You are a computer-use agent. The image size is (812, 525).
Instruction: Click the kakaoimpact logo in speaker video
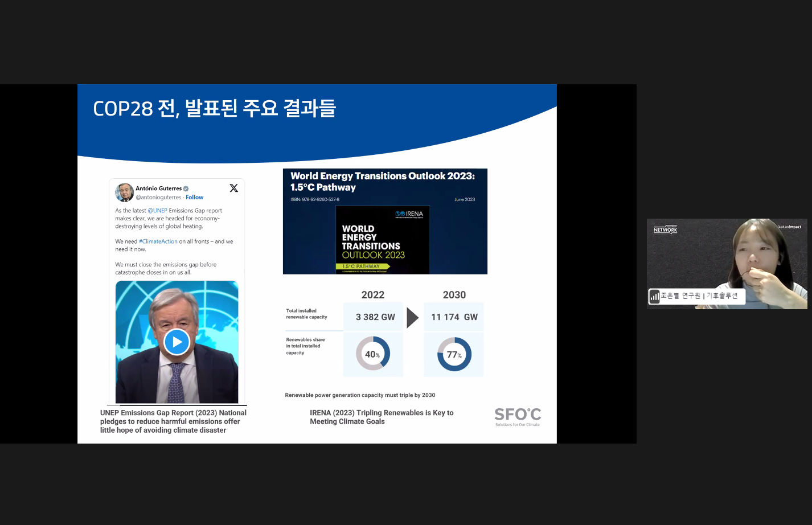(789, 227)
